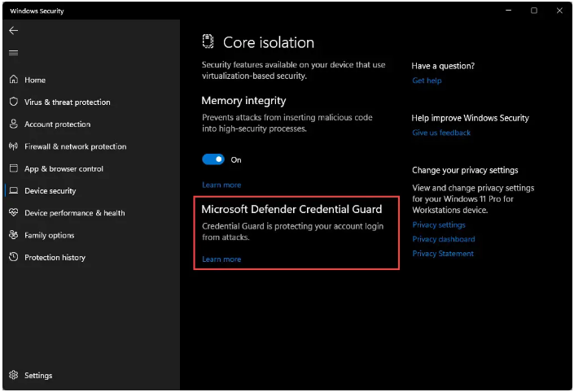Click the back arrow icon
The image size is (574, 392).
coord(14,31)
